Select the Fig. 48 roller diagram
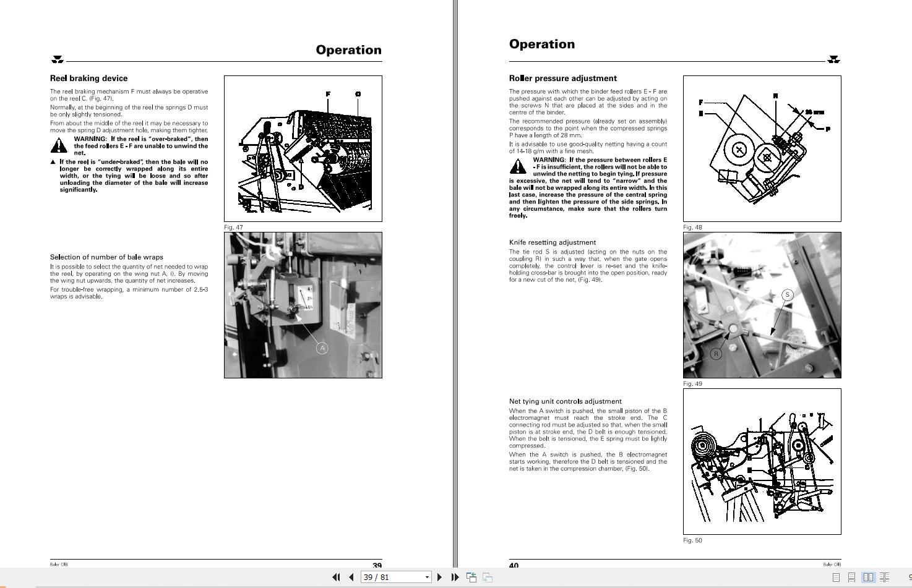This screenshot has width=912, height=588. tap(762, 148)
